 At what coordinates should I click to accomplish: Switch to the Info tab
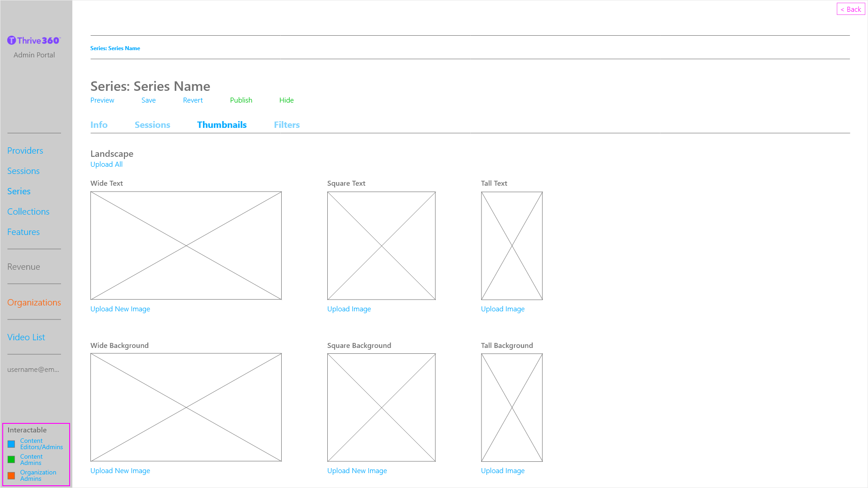[99, 125]
